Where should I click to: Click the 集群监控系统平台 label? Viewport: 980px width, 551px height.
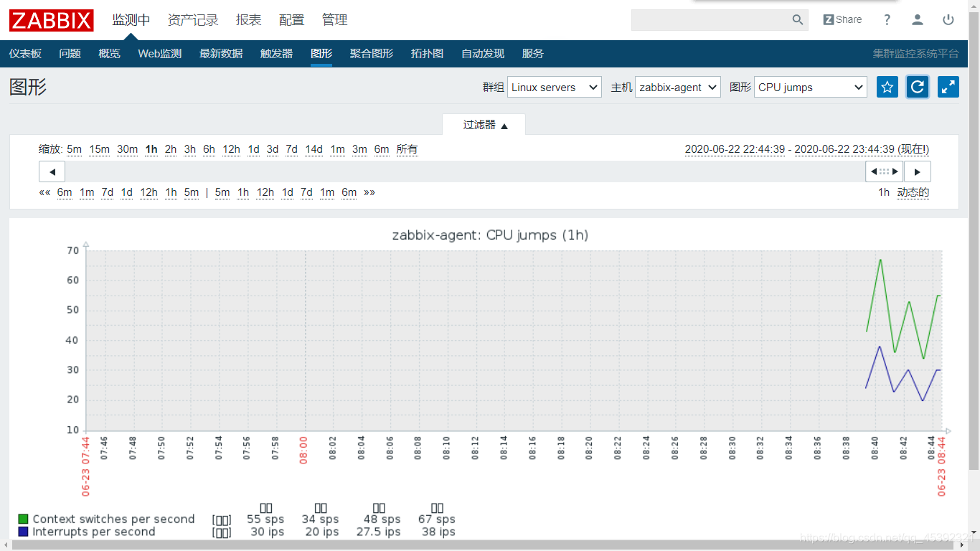(915, 54)
